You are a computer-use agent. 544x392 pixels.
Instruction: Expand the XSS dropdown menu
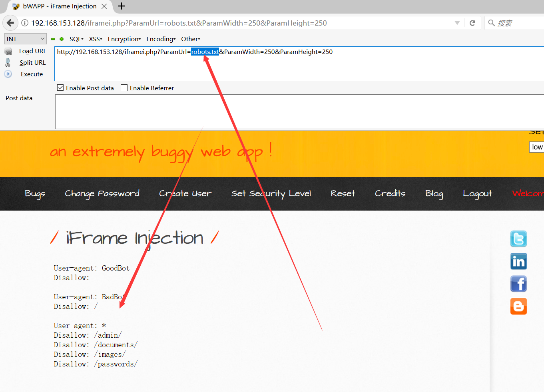point(96,39)
